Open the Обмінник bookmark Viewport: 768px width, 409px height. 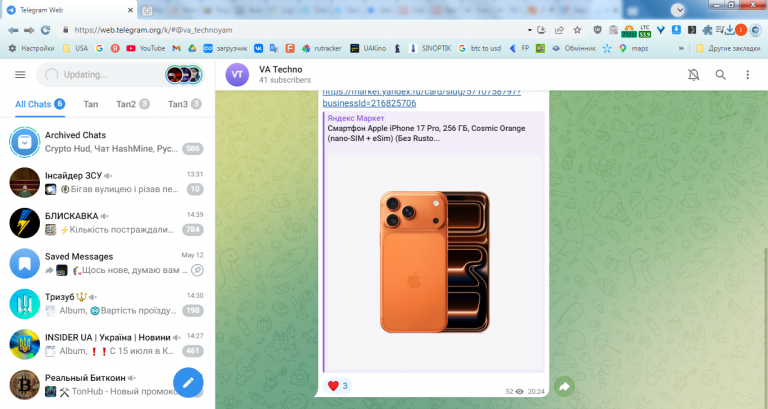click(574, 48)
